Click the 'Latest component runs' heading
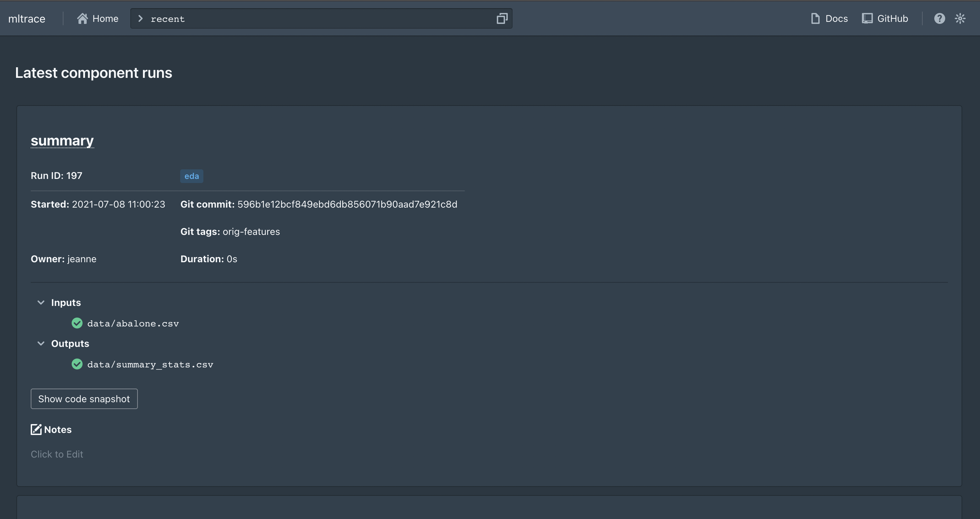The image size is (980, 519). click(93, 73)
